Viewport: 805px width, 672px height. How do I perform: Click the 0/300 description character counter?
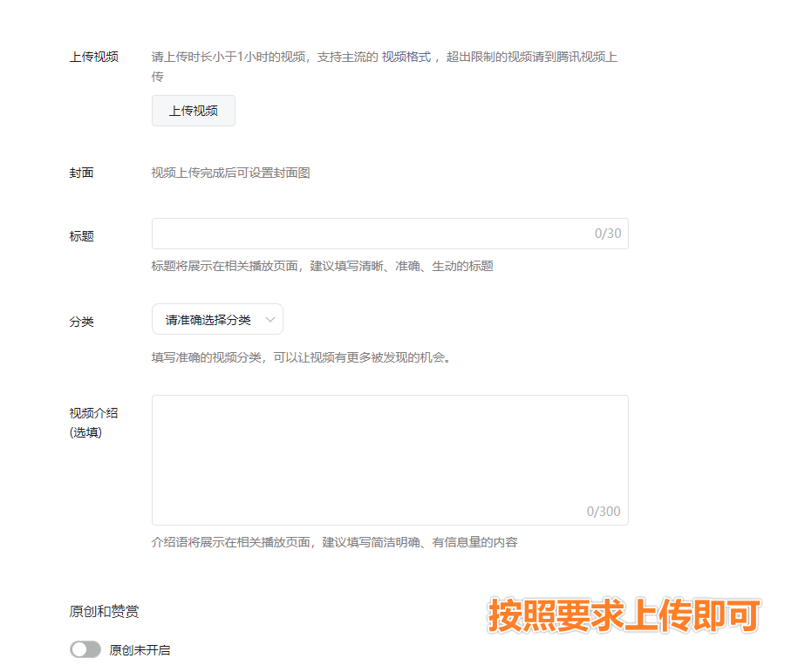[604, 512]
